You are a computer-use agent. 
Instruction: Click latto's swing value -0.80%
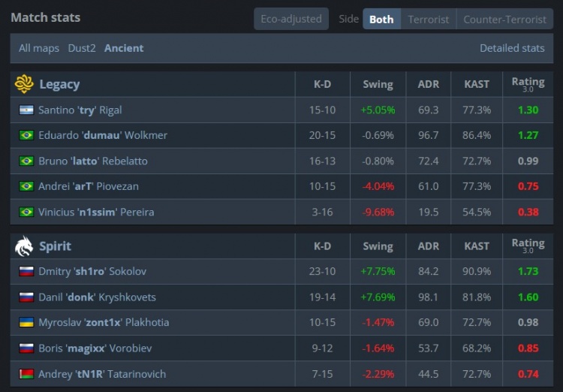click(x=378, y=161)
